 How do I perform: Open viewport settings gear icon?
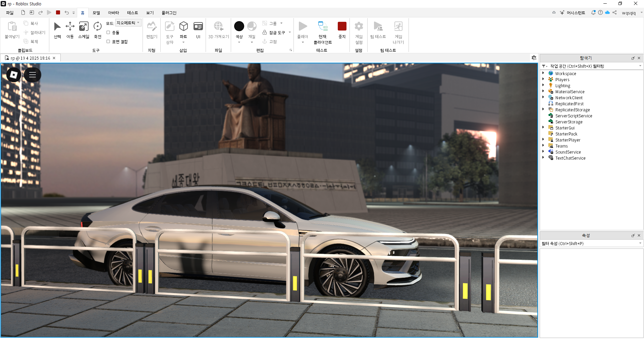(x=534, y=58)
